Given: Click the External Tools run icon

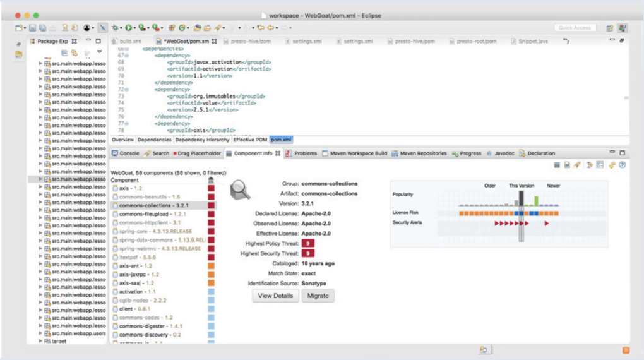Looking at the screenshot, I should [x=156, y=28].
